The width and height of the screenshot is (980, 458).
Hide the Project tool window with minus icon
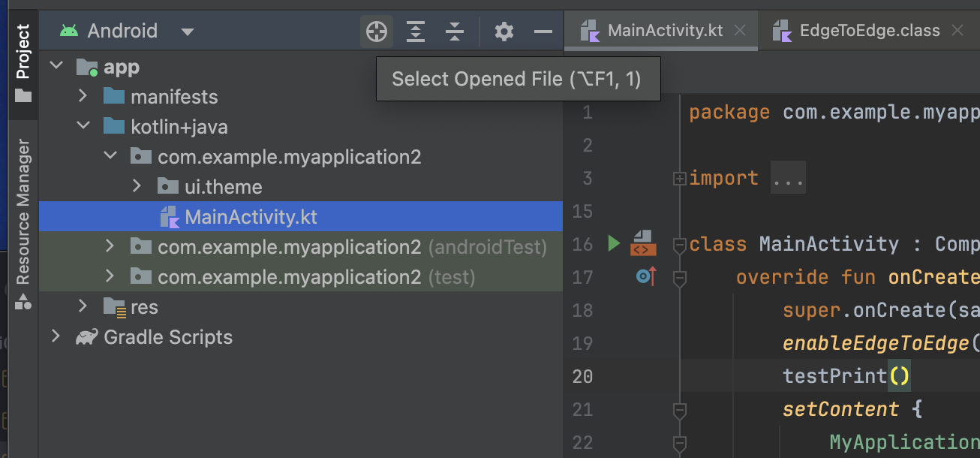[542, 31]
